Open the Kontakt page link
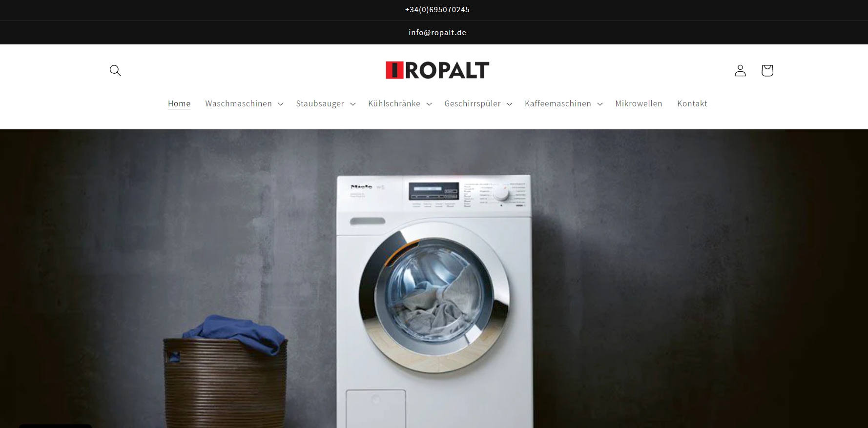 click(692, 103)
